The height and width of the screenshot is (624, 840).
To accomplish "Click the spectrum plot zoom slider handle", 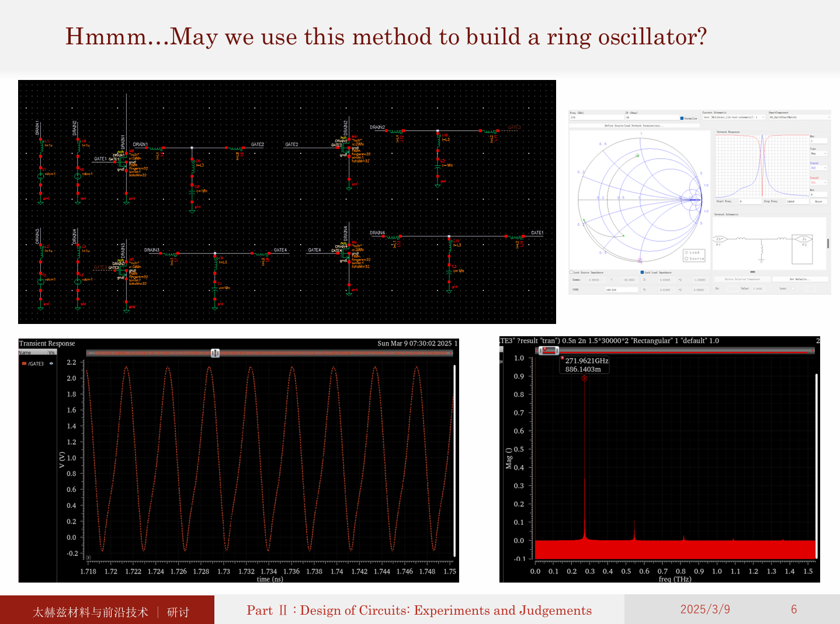I will coord(549,350).
